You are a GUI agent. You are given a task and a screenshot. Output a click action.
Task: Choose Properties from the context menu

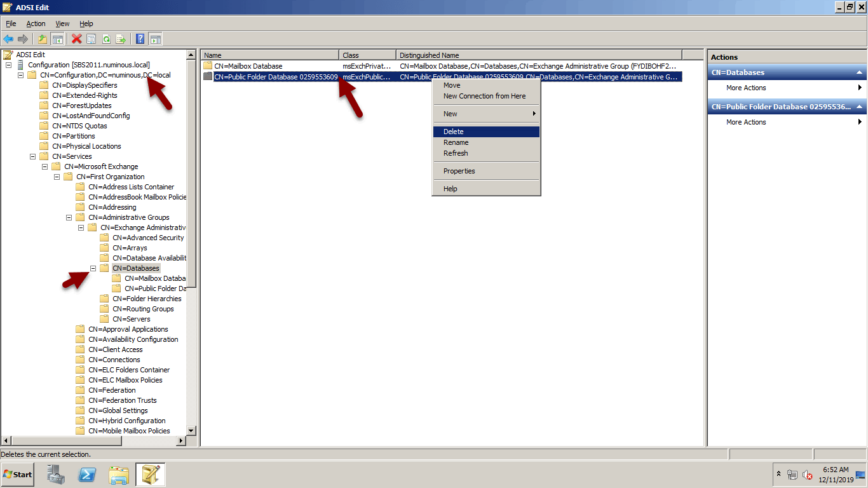click(x=486, y=171)
